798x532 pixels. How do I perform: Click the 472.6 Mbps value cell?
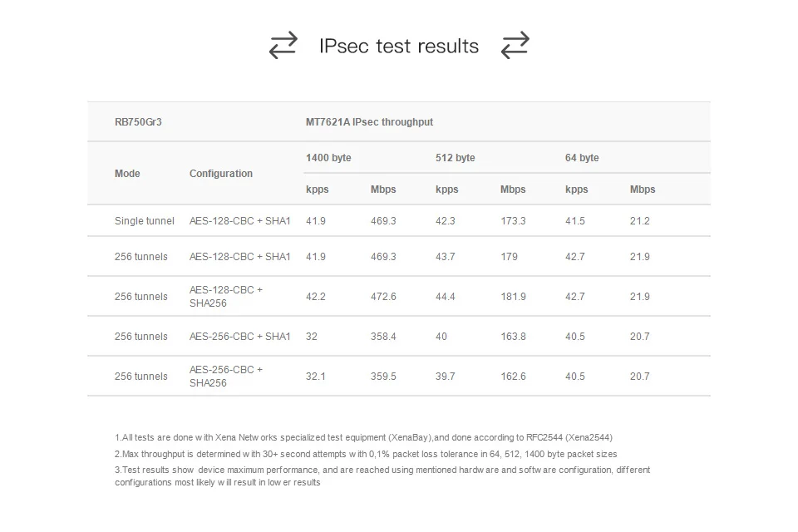(383, 297)
